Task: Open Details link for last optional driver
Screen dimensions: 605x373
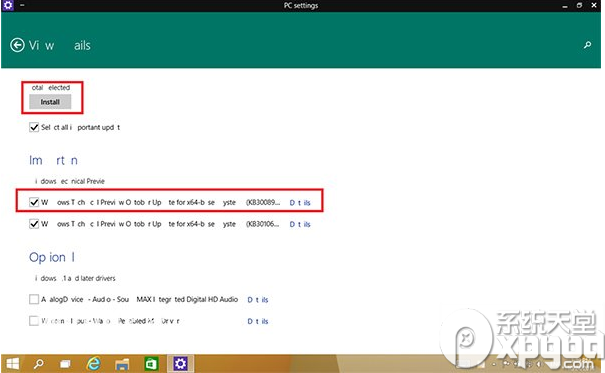Action: coord(258,321)
